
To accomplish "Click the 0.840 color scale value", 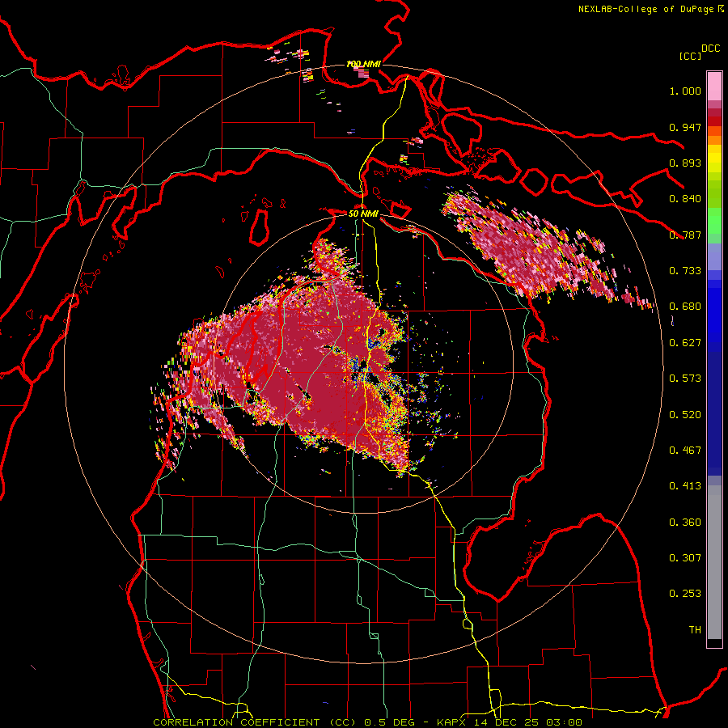I will point(685,199).
